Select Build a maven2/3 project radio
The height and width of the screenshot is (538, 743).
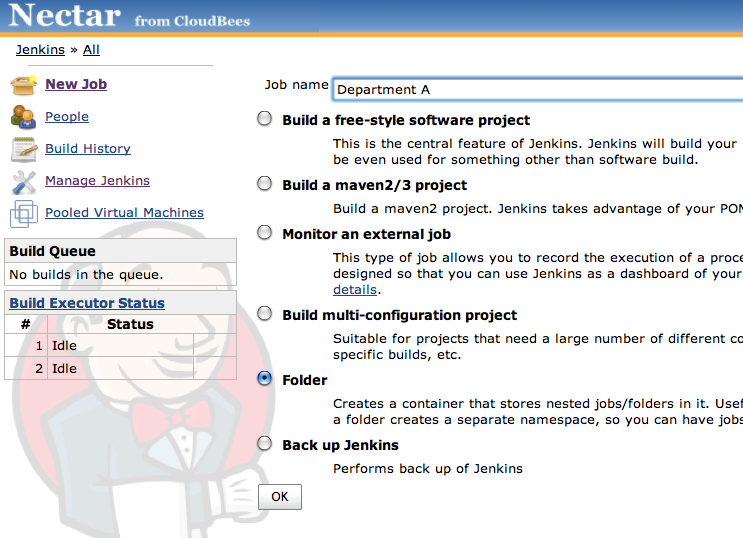pos(264,183)
